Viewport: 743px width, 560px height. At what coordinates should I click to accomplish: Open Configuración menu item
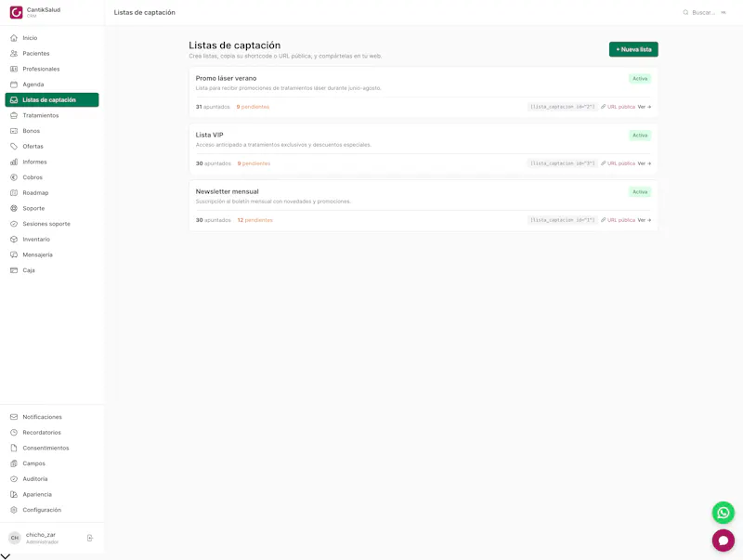(x=52, y=510)
